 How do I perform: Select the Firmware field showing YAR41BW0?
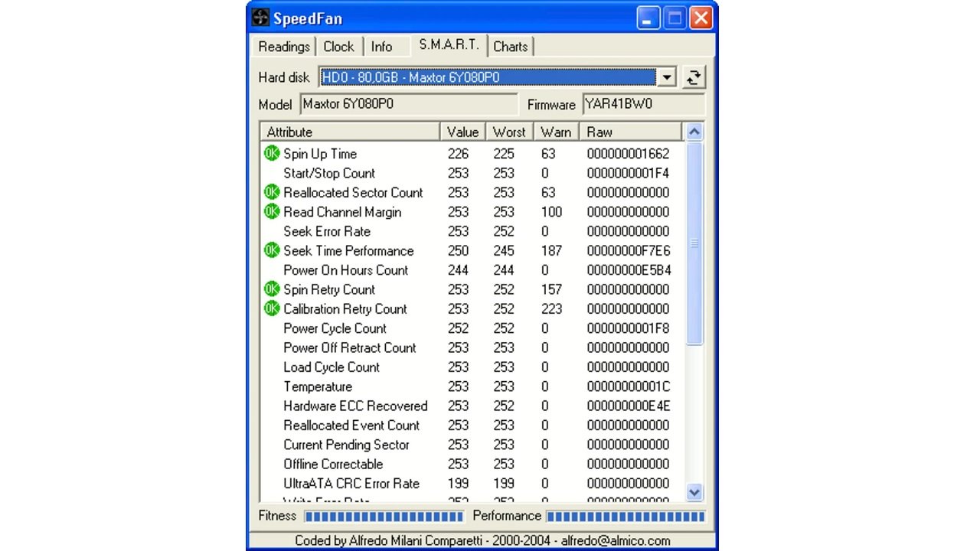[643, 105]
